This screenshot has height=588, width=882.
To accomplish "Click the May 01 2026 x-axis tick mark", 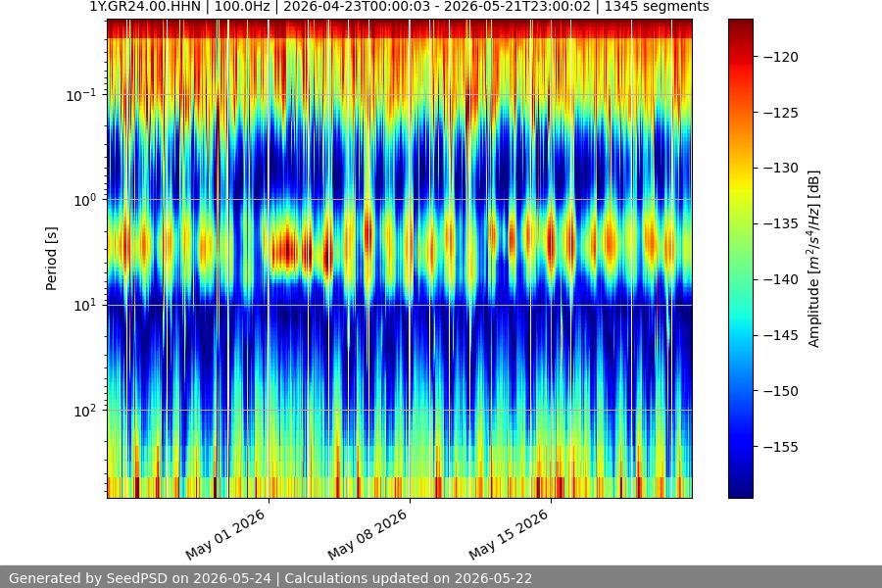I will click(x=269, y=500).
